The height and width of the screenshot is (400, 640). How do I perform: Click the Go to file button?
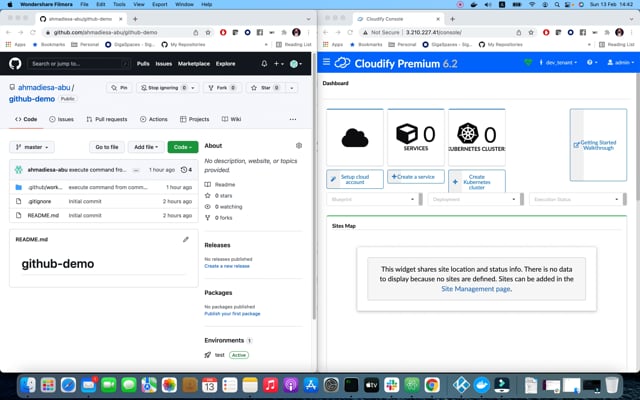tap(107, 147)
